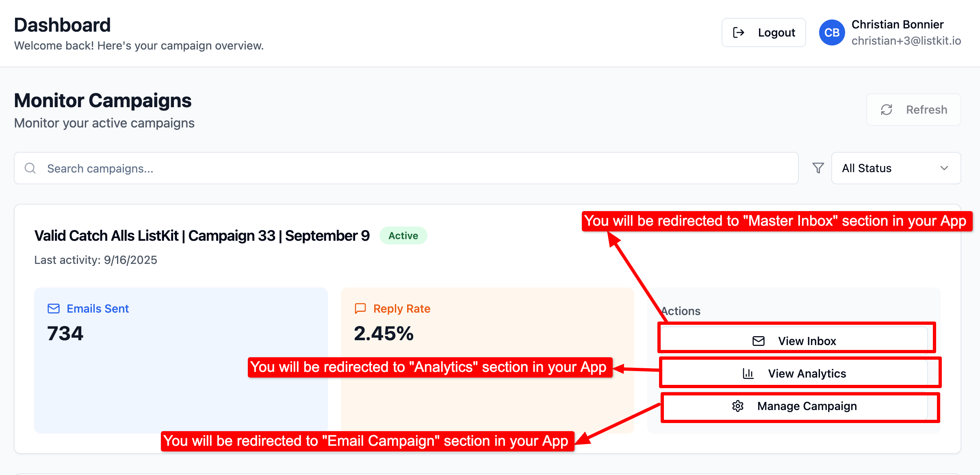Click the funnel filter icon
The height and width of the screenshot is (475, 980).
[818, 168]
